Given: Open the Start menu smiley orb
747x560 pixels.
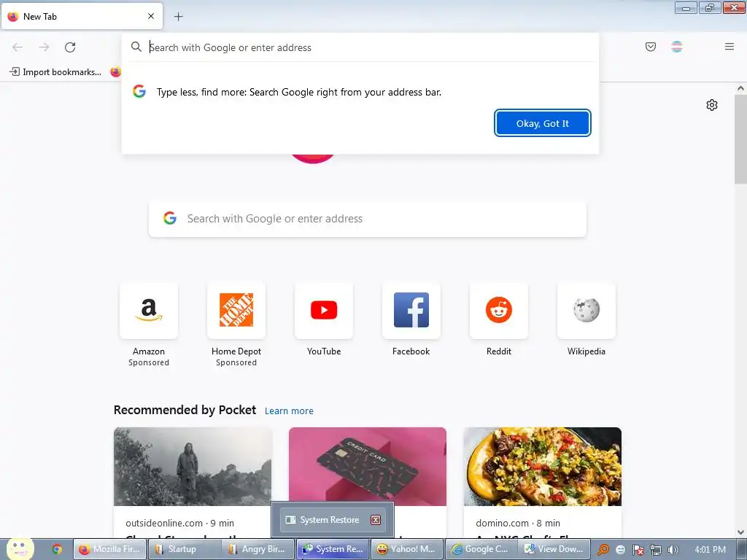Looking at the screenshot, I should 20,548.
